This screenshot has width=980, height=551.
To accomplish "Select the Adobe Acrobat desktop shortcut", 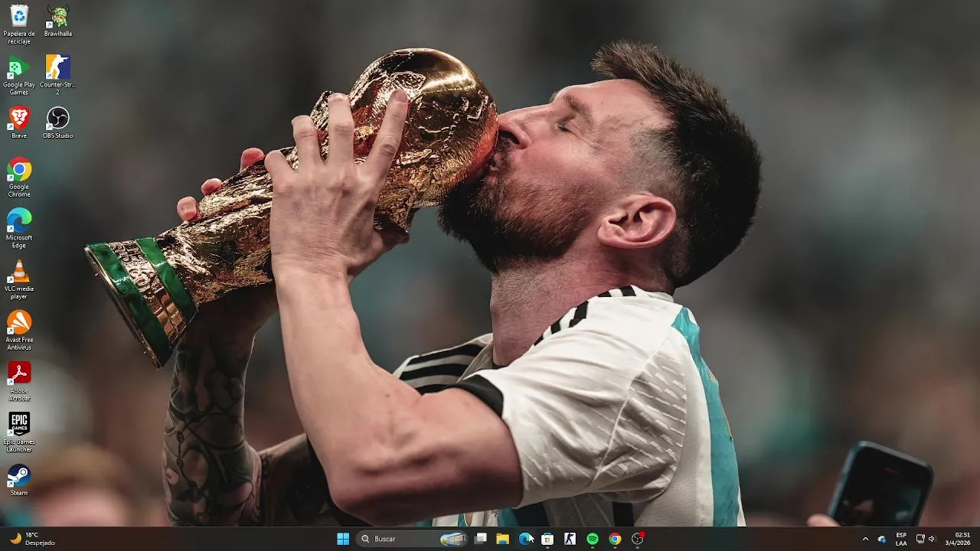I will point(19,382).
